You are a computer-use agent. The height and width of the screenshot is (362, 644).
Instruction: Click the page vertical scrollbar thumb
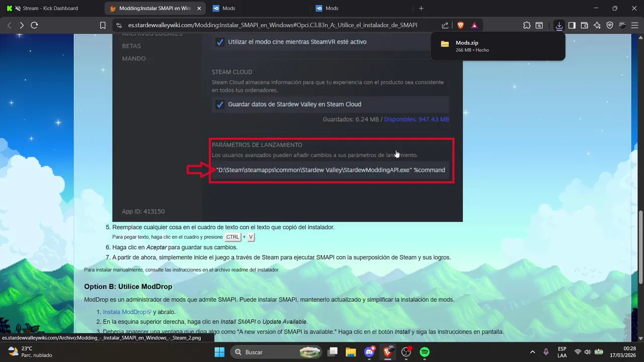click(640, 246)
